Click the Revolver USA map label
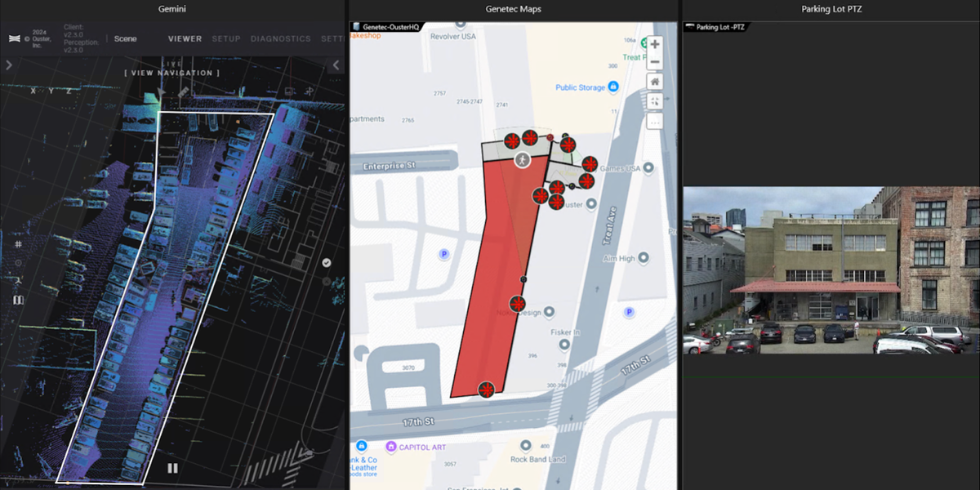980x490 pixels. pos(454,36)
